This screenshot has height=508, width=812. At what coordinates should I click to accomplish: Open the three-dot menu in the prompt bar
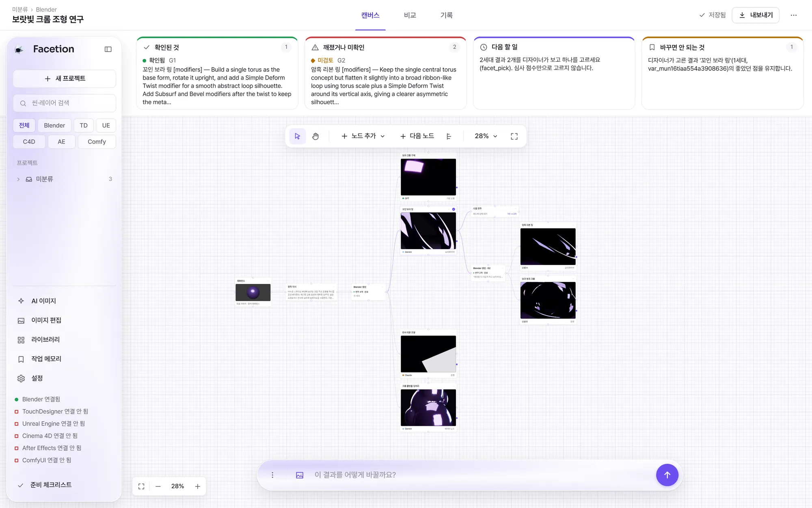[x=272, y=475]
